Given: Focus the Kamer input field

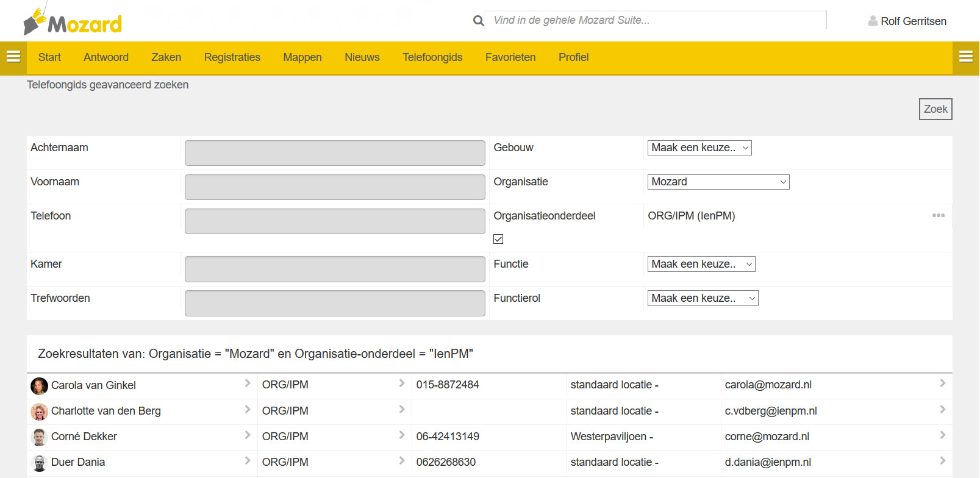Looking at the screenshot, I should coord(335,269).
